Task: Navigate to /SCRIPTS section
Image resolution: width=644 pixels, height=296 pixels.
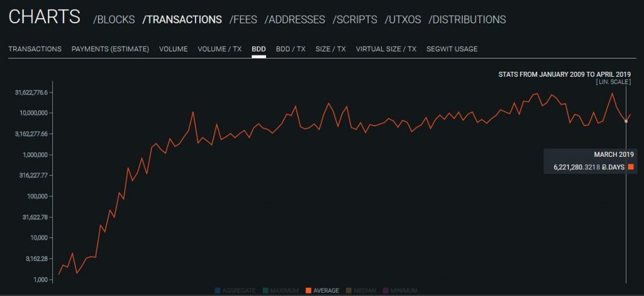Action: (x=355, y=20)
